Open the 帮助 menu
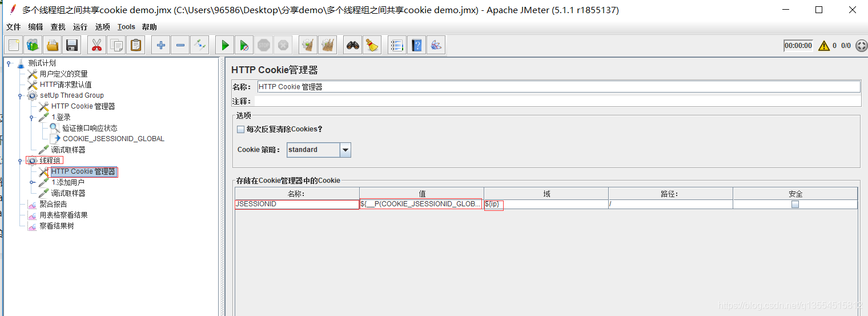Screen dimensions: 868x316 click(x=149, y=27)
